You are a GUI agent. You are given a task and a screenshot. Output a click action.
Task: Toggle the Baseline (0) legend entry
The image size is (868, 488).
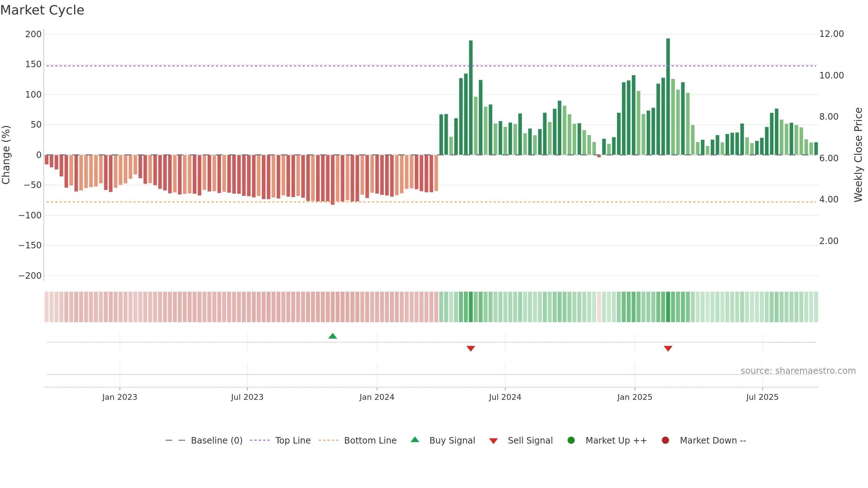click(x=204, y=440)
